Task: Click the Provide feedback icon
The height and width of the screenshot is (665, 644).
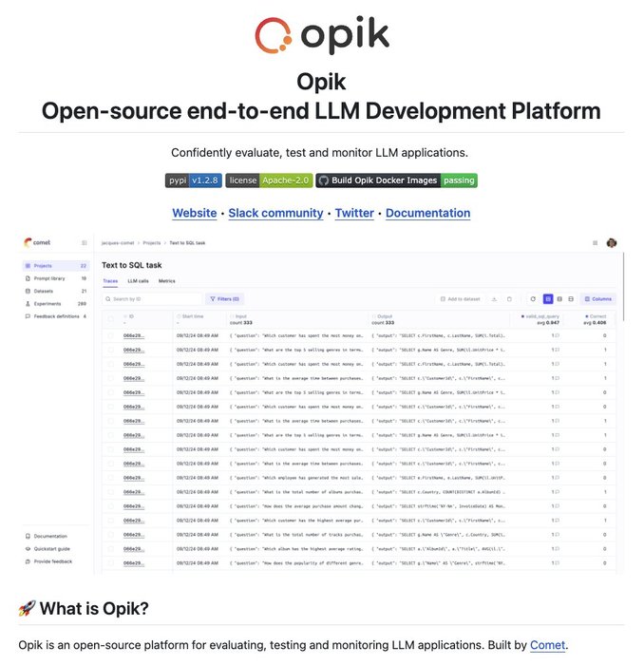Action: click(x=28, y=561)
